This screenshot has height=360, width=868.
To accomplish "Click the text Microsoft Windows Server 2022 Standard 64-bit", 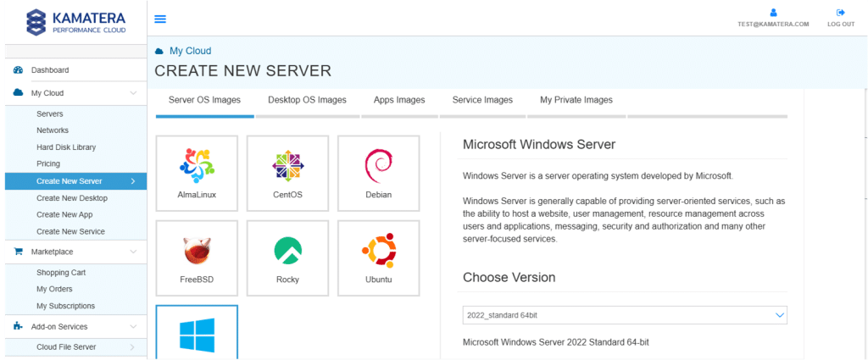I will 556,342.
